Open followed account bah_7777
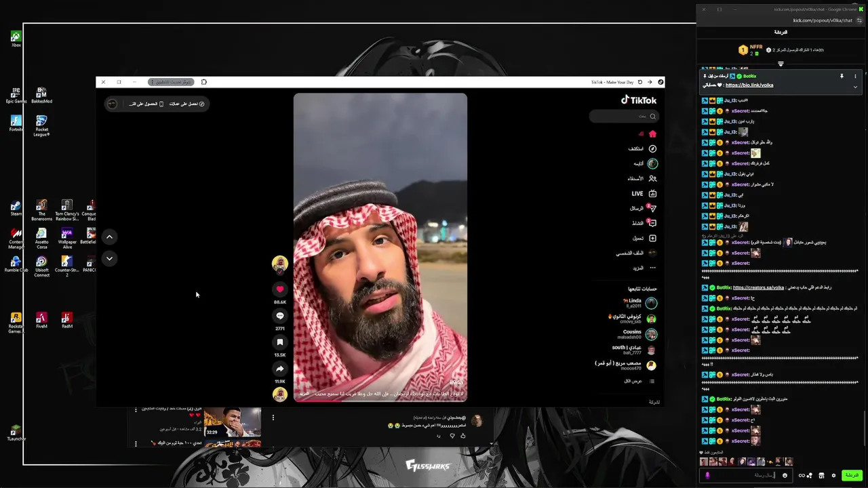This screenshot has height=488, width=868. [634, 350]
